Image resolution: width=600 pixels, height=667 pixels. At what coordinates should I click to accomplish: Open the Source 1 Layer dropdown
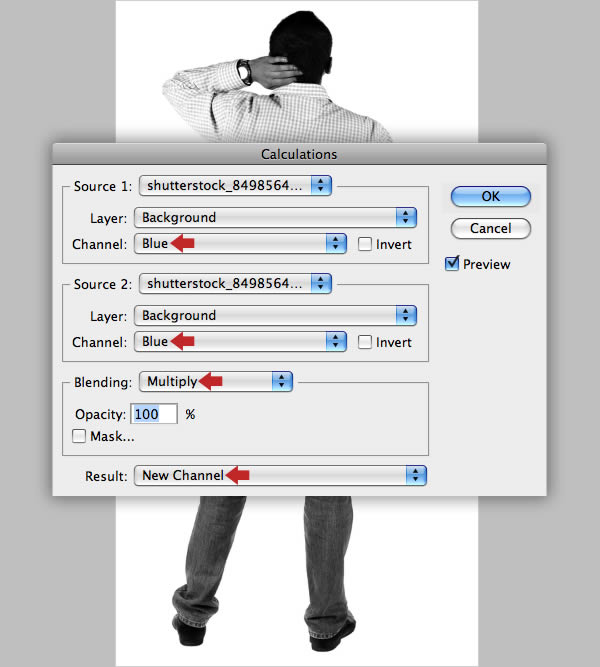[x=275, y=217]
